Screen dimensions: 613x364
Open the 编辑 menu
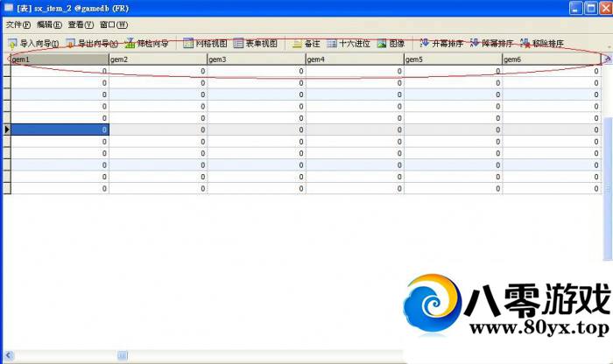pyautogui.click(x=49, y=24)
